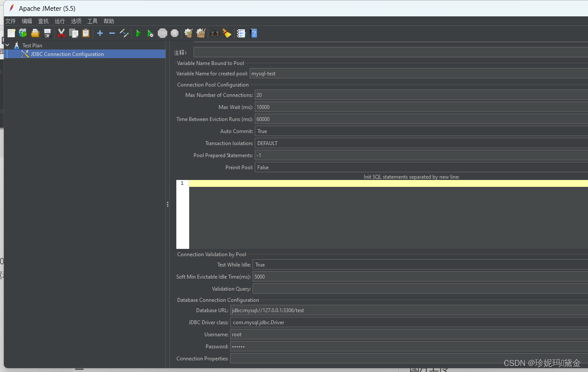This screenshot has width=588, height=372.
Task: Click the Username field containing root
Action: 409,334
